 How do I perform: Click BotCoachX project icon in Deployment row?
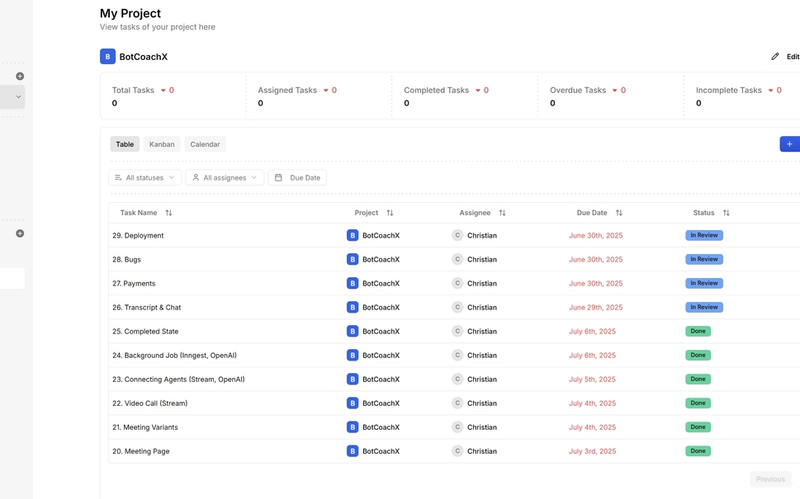[x=353, y=235]
